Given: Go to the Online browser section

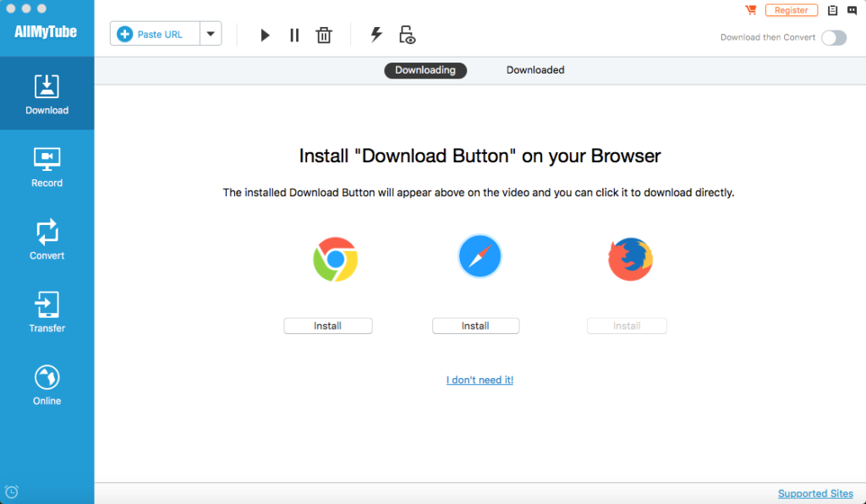Looking at the screenshot, I should [47, 385].
